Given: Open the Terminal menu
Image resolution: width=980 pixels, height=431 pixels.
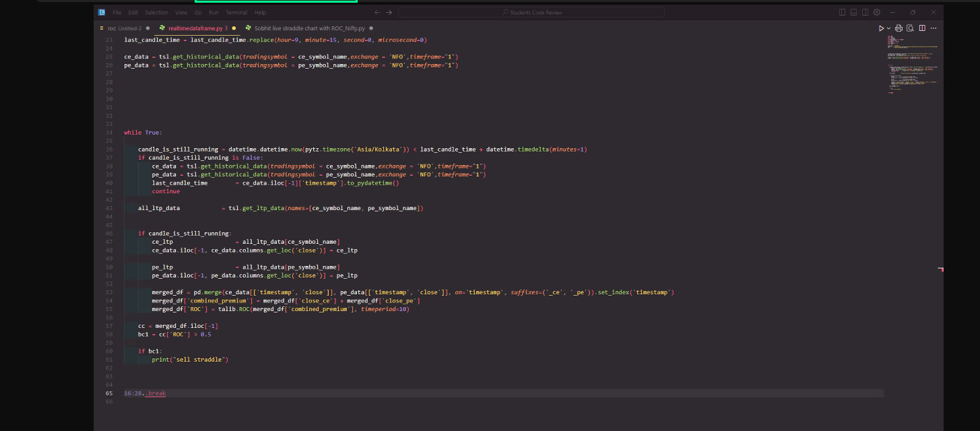Looking at the screenshot, I should point(236,12).
